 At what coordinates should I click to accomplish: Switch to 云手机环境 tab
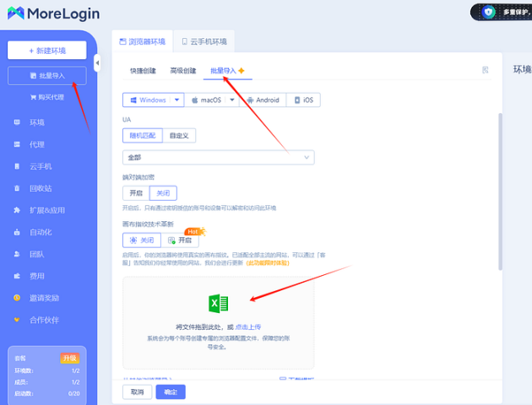[207, 41]
